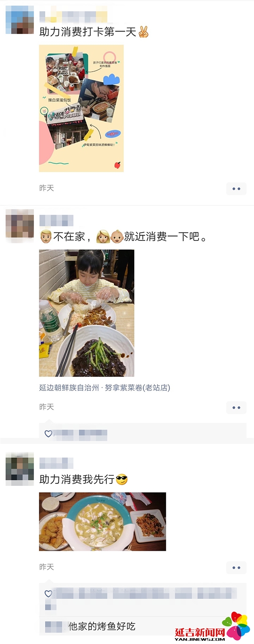Open the second poster's avatar

coord(19,226)
